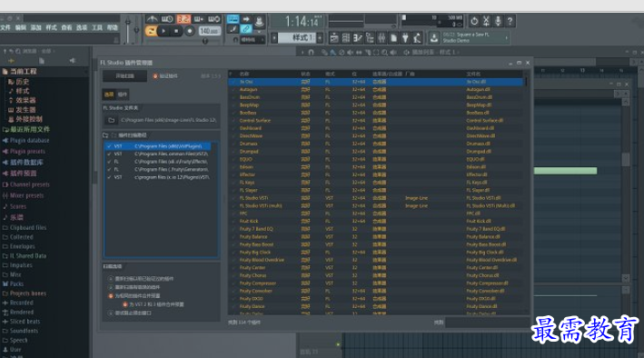The height and width of the screenshot is (358, 644).
Task: Expand the 当前工程 folder in browser
Action: click(23, 71)
